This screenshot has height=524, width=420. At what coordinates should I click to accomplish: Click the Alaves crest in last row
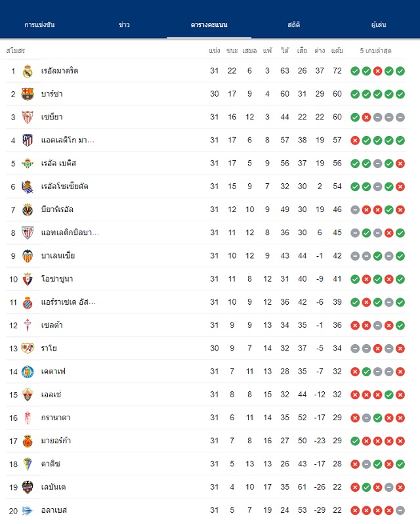tap(28, 511)
